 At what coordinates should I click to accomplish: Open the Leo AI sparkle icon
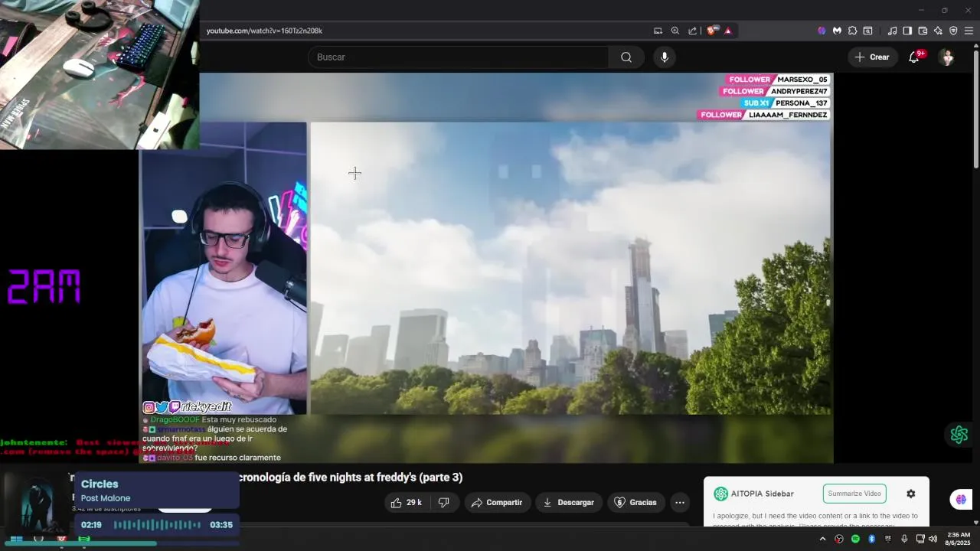click(938, 31)
